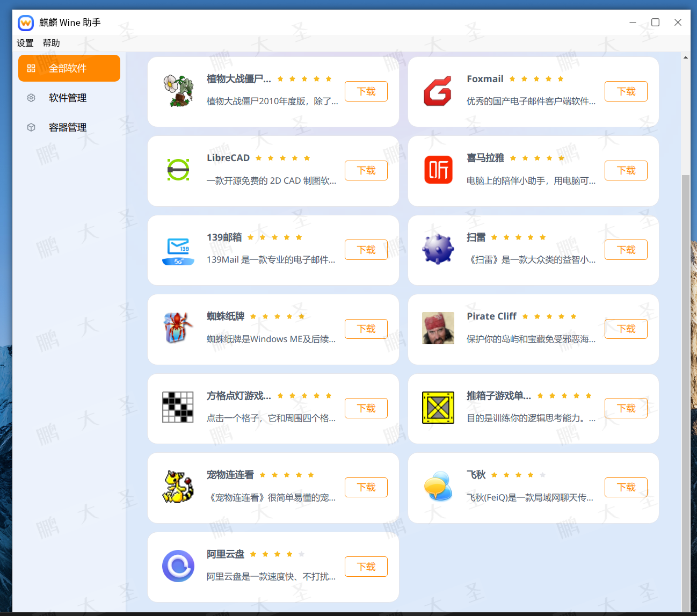The image size is (697, 616).
Task: Download 宠物连连看
Action: pos(366,487)
